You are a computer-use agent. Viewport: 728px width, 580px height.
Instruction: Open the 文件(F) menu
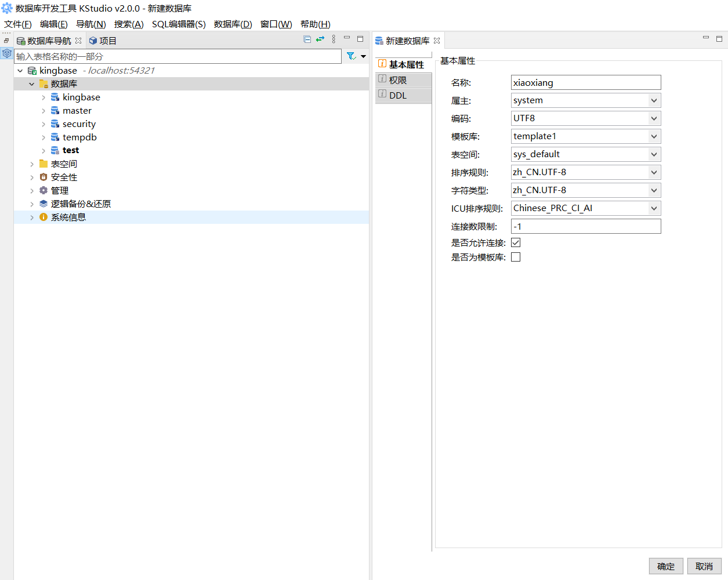click(18, 24)
